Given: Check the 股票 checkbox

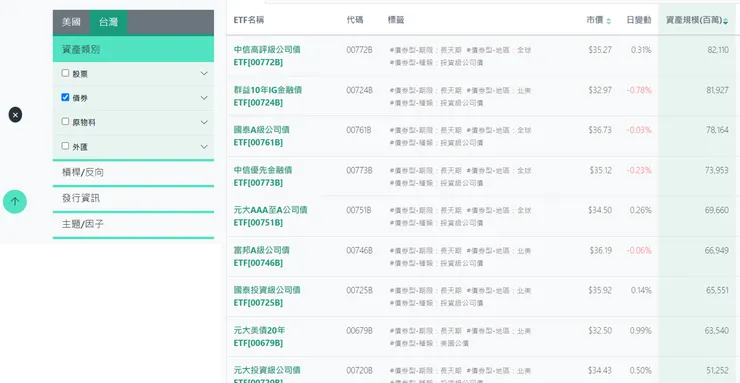Looking at the screenshot, I should 65,73.
